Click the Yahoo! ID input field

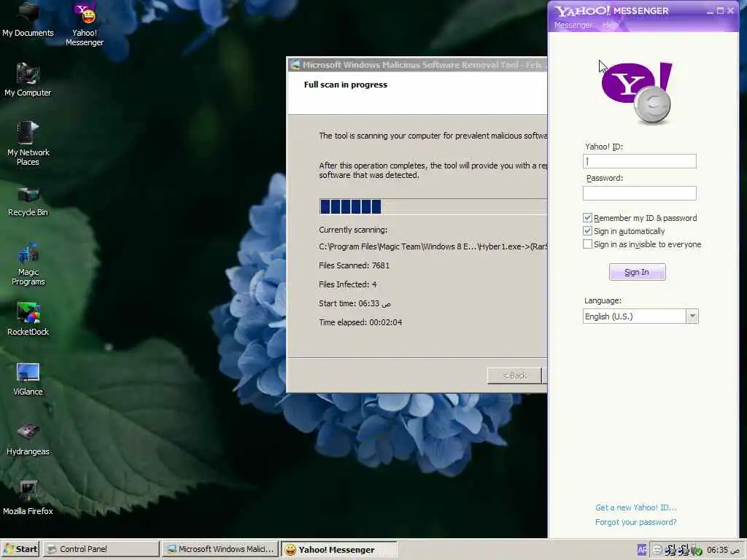(639, 161)
